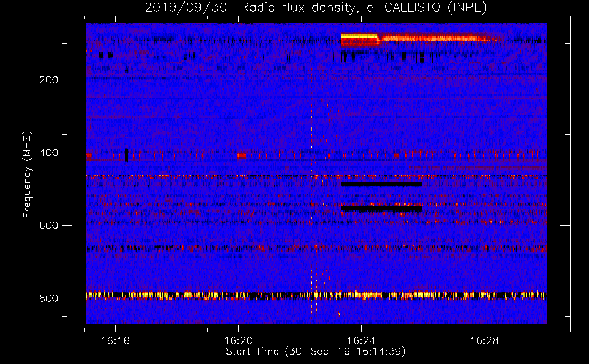The height and width of the screenshot is (364, 589).
Task: Click the 'Frequency (MHZ)' axis title
Action: point(27,175)
